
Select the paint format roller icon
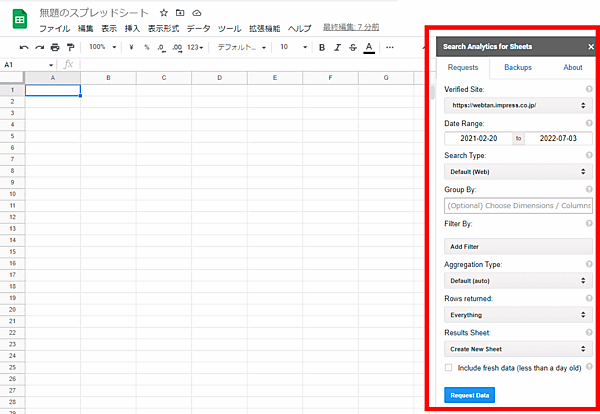[x=70, y=47]
